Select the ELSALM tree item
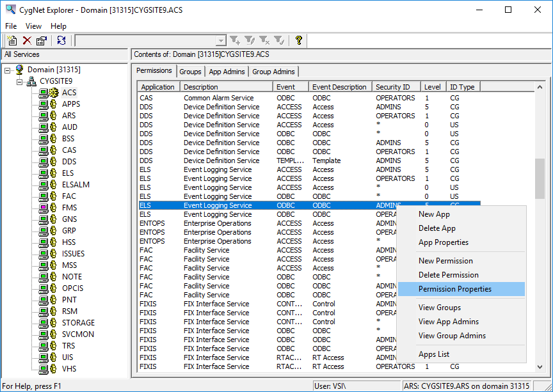The image size is (553, 392). [76, 185]
